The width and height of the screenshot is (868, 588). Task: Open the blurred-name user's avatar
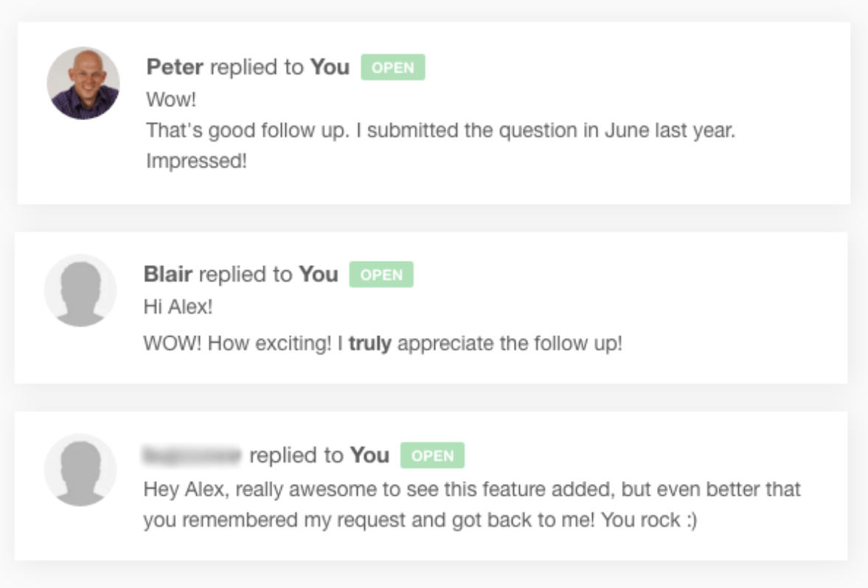point(80,469)
